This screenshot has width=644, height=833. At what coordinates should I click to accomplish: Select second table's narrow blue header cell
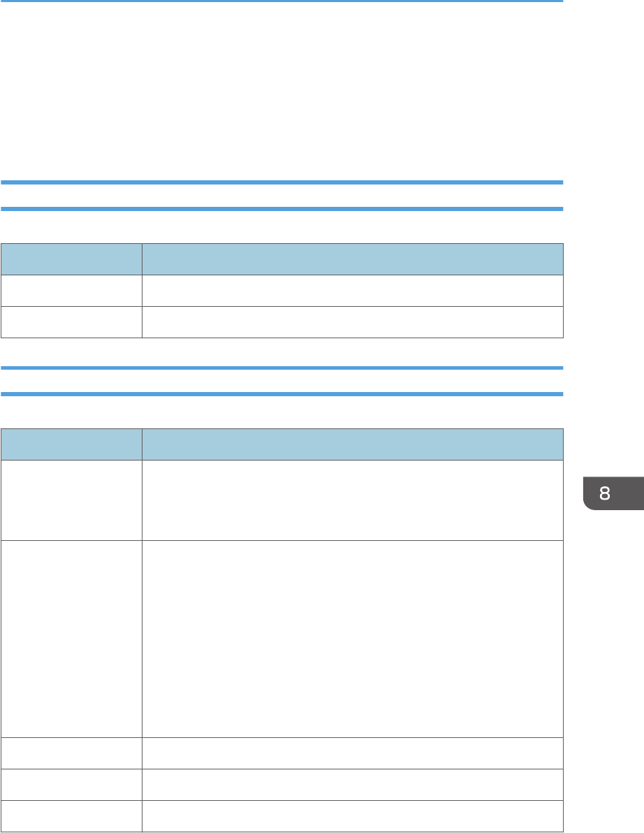point(72,444)
